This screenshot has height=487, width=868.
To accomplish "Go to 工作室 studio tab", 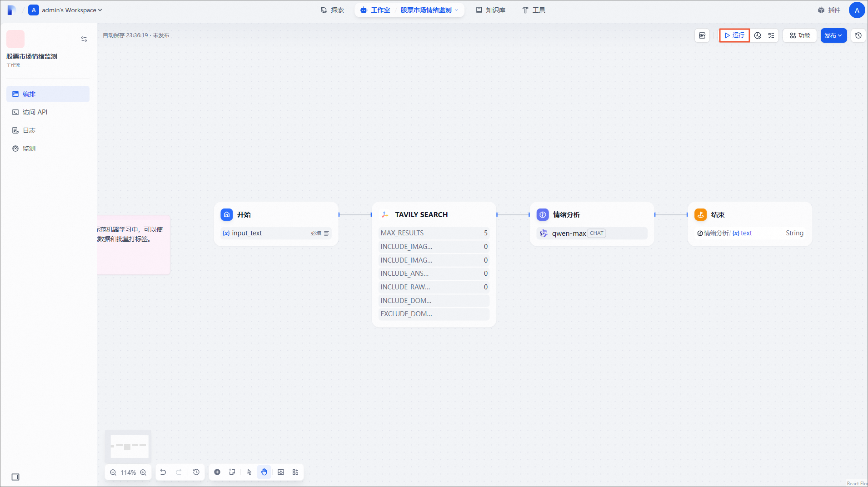I will pos(375,10).
